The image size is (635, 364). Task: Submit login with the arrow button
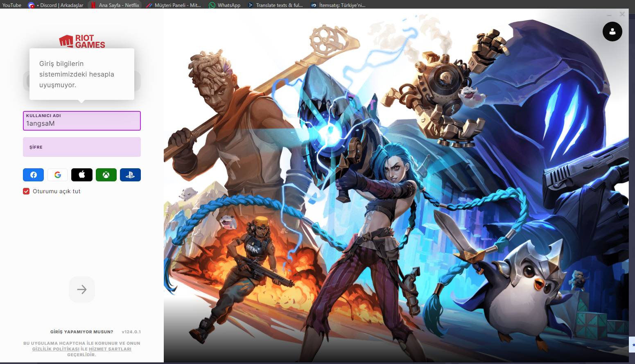82,289
